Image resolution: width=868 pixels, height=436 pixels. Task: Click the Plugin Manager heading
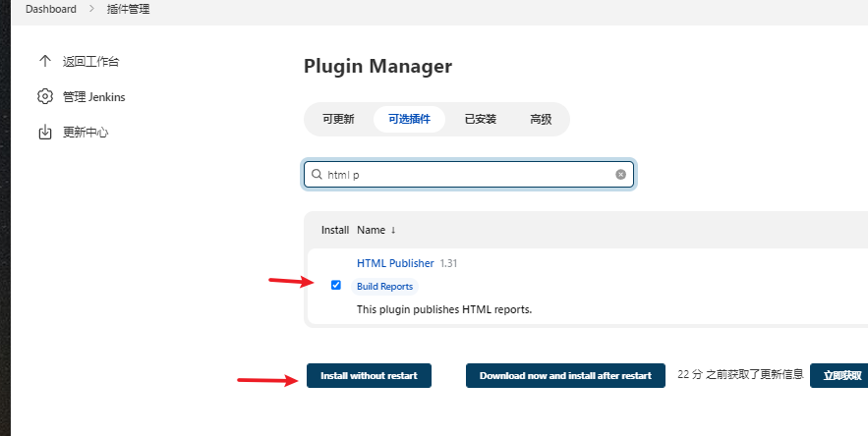click(x=378, y=66)
